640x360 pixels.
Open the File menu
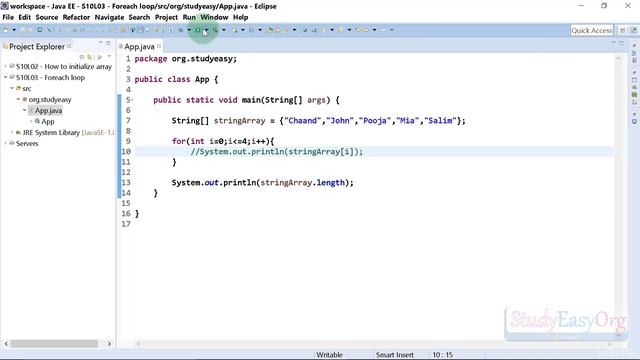pos(8,17)
